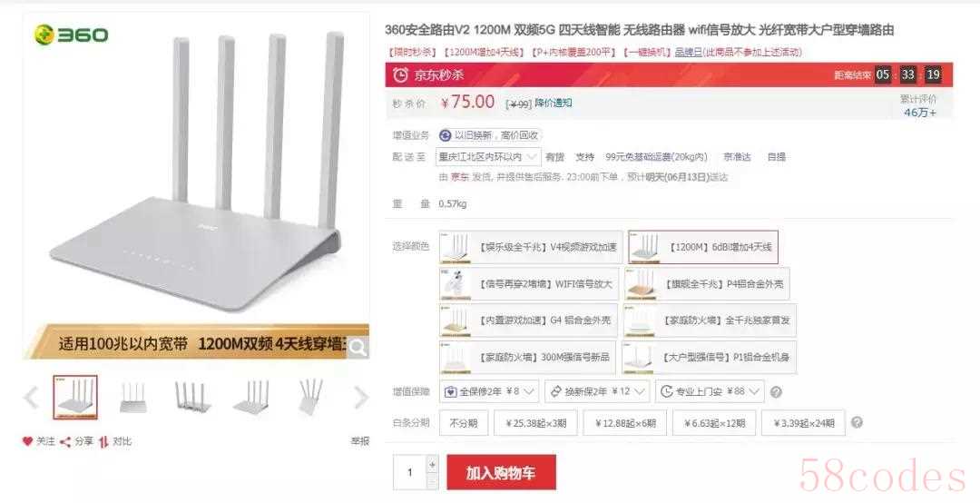980x503 pixels.
Task: Add item with 加入购物车 button
Action: (x=501, y=472)
